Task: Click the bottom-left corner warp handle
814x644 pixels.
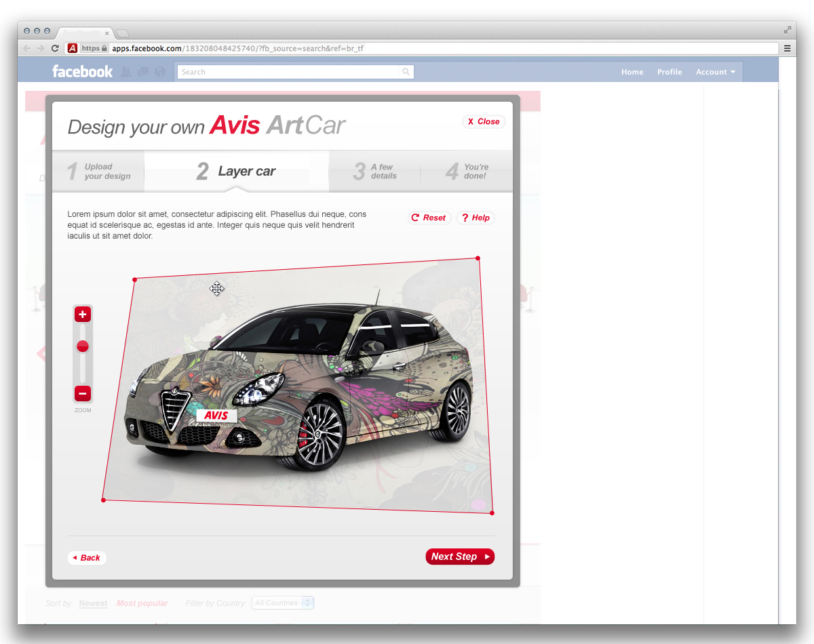Action: point(103,500)
